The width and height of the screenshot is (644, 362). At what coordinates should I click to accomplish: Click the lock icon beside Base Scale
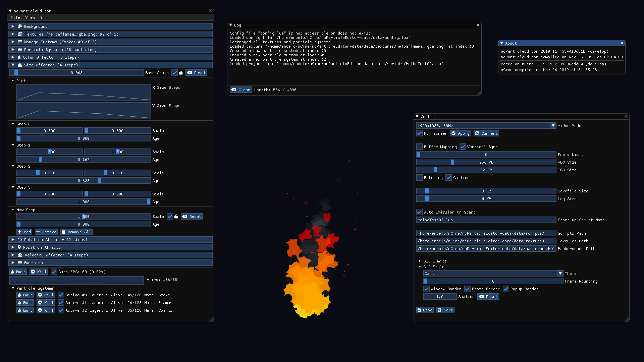pos(181,73)
